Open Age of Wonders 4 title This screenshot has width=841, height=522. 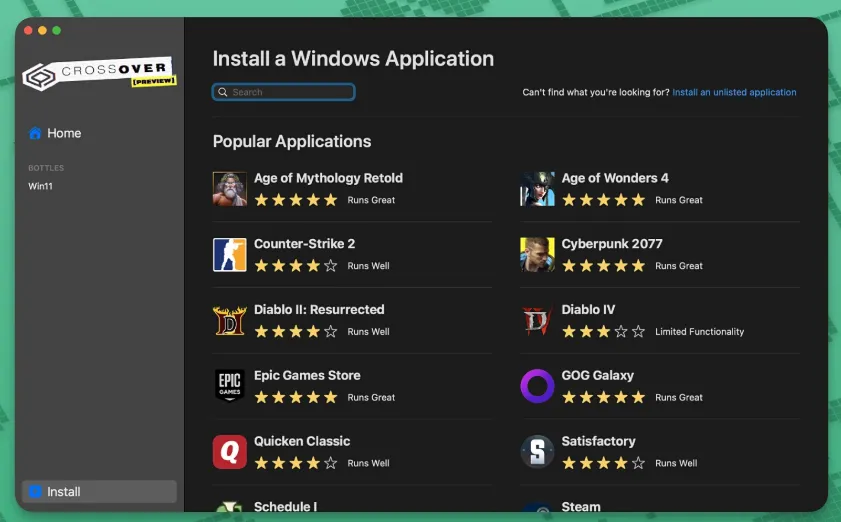click(615, 178)
